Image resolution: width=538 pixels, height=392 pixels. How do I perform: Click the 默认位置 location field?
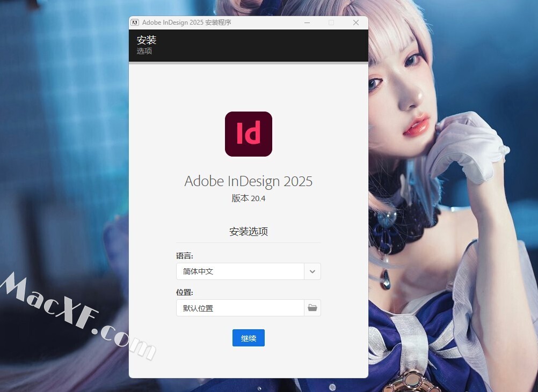pos(240,308)
